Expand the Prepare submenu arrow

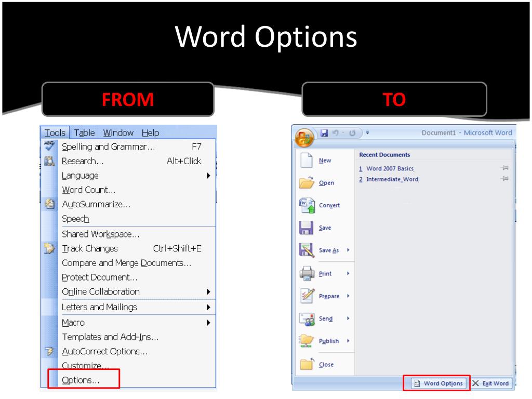point(348,296)
